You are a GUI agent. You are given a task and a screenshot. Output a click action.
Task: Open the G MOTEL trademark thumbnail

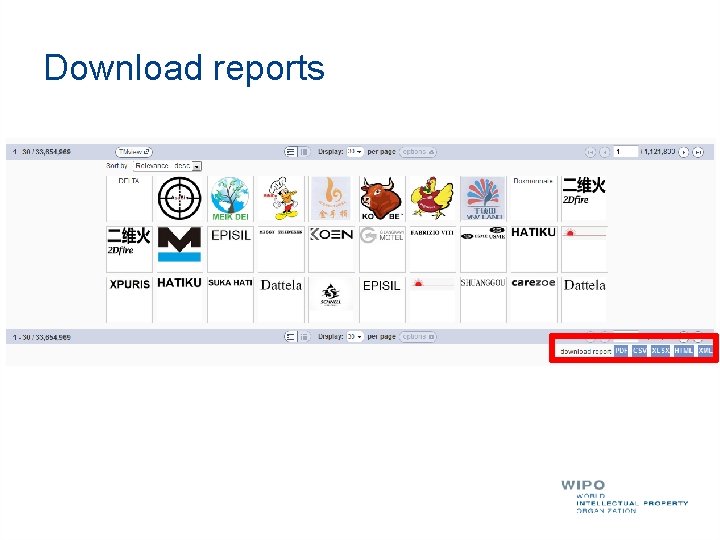(382, 249)
